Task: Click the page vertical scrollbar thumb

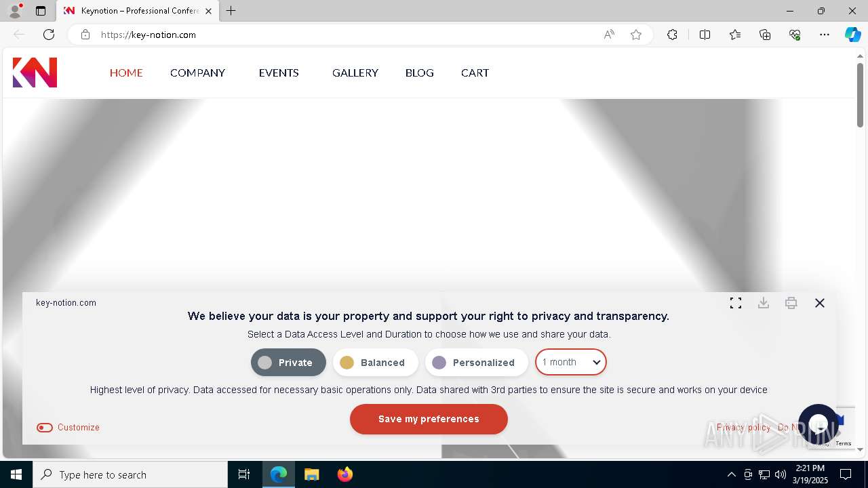Action: (x=860, y=95)
